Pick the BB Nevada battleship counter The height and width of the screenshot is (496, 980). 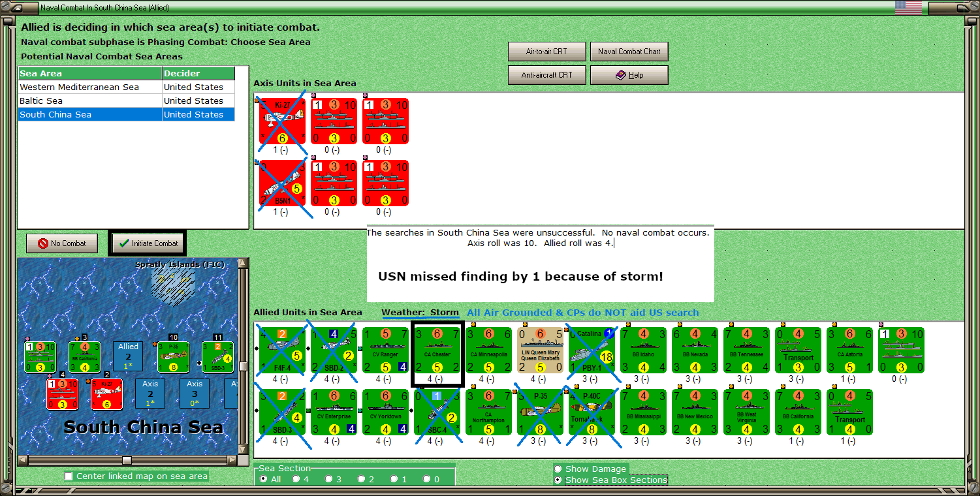[695, 350]
